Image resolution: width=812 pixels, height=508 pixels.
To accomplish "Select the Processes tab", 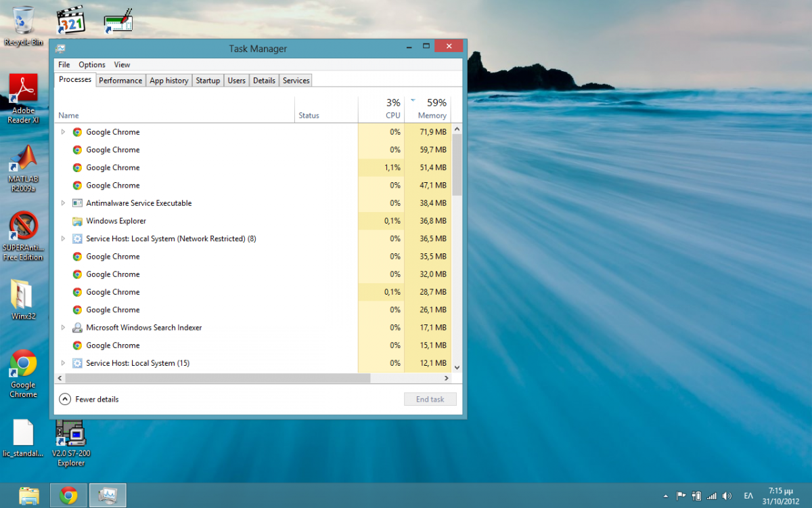I will [x=75, y=80].
